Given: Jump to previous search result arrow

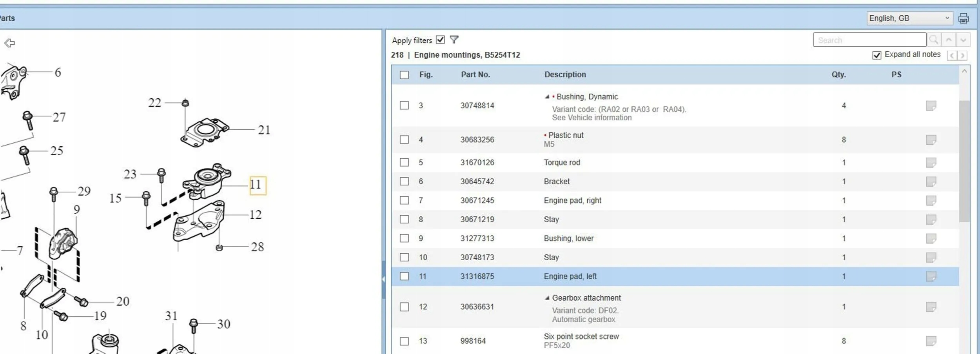Looking at the screenshot, I should (x=949, y=40).
